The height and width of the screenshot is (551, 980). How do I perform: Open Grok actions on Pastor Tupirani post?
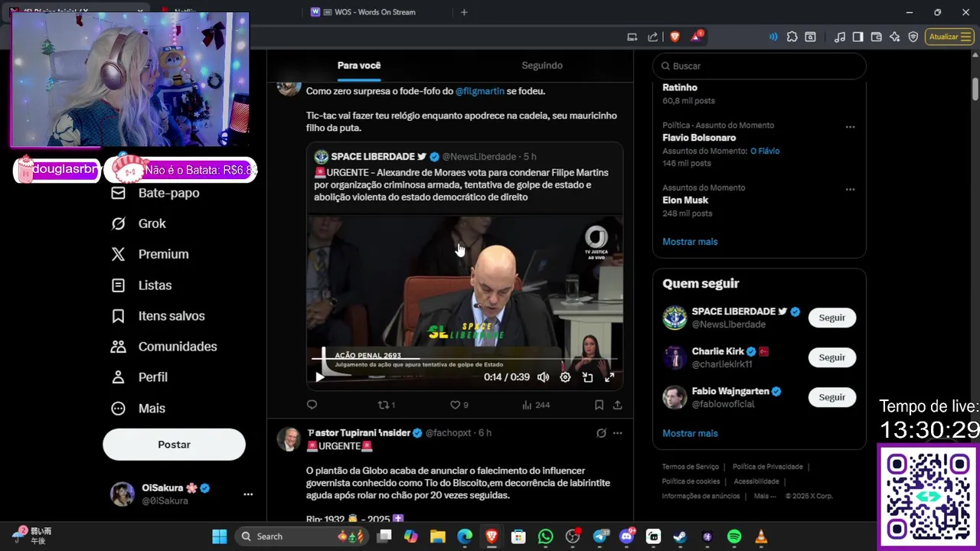coord(601,433)
